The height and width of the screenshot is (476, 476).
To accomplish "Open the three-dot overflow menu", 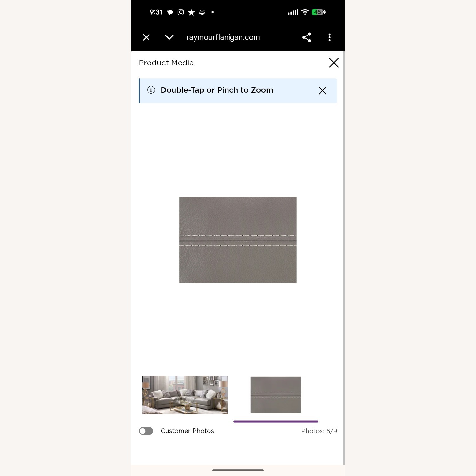I will point(330,37).
